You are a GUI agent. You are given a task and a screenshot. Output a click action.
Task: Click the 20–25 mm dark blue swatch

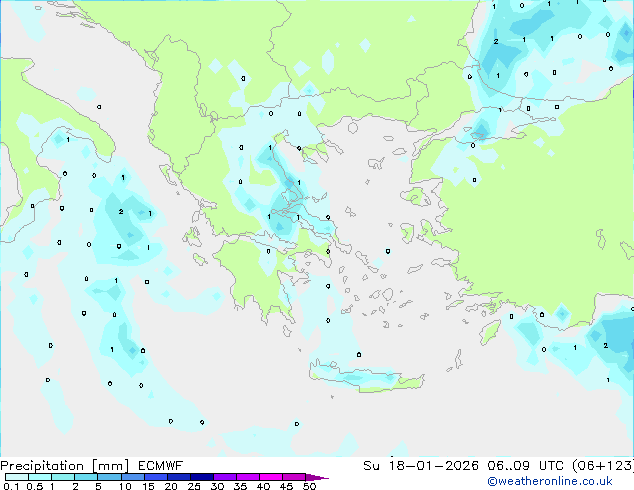click(179, 477)
